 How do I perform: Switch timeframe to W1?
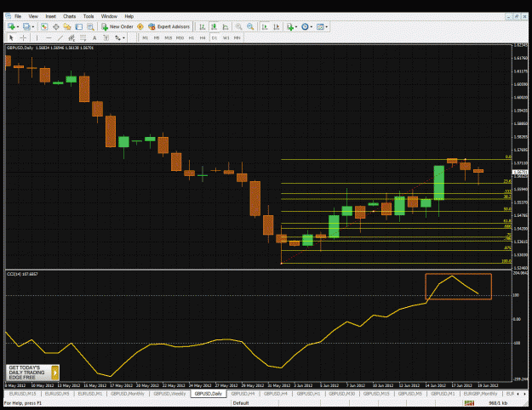[226, 37]
